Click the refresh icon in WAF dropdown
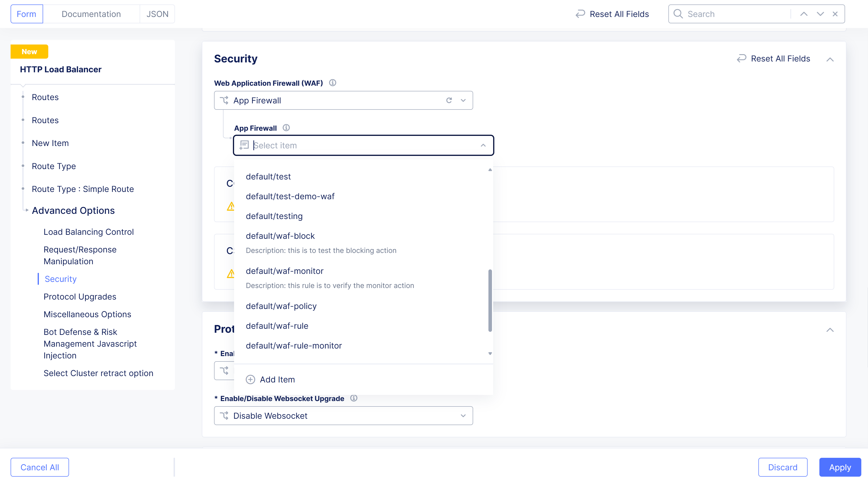This screenshot has width=868, height=483. click(x=449, y=101)
